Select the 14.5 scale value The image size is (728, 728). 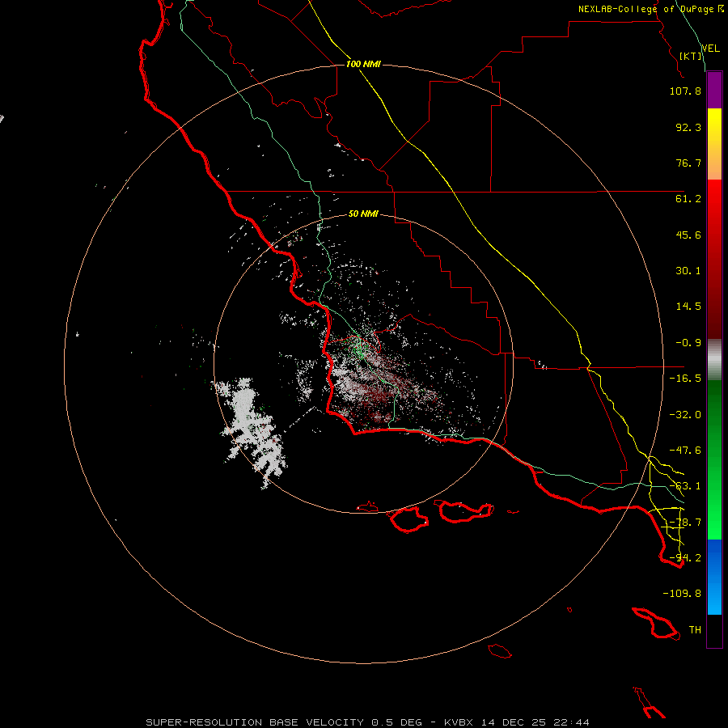pos(688,307)
